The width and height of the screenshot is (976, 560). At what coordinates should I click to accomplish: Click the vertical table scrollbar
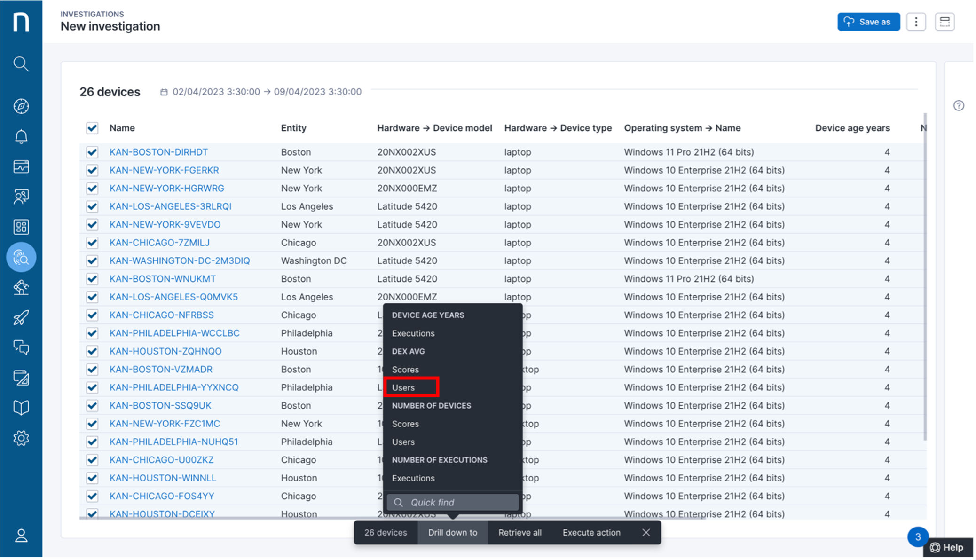tap(925, 276)
